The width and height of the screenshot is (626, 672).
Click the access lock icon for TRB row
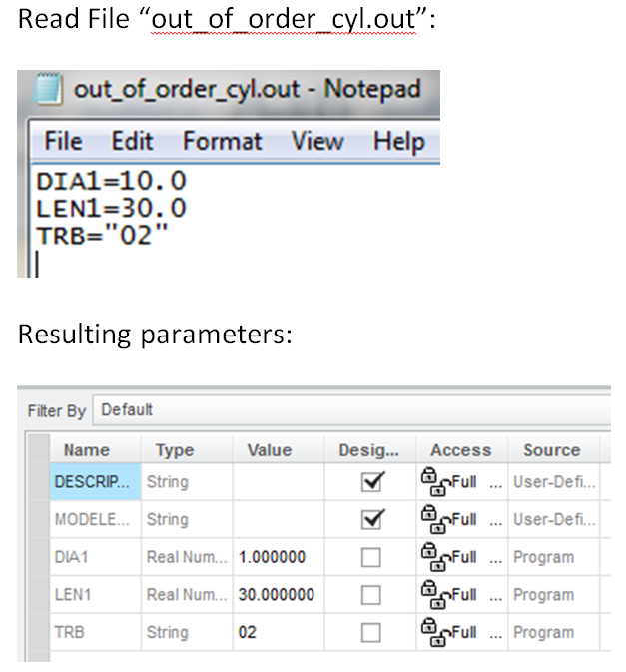coord(435,632)
